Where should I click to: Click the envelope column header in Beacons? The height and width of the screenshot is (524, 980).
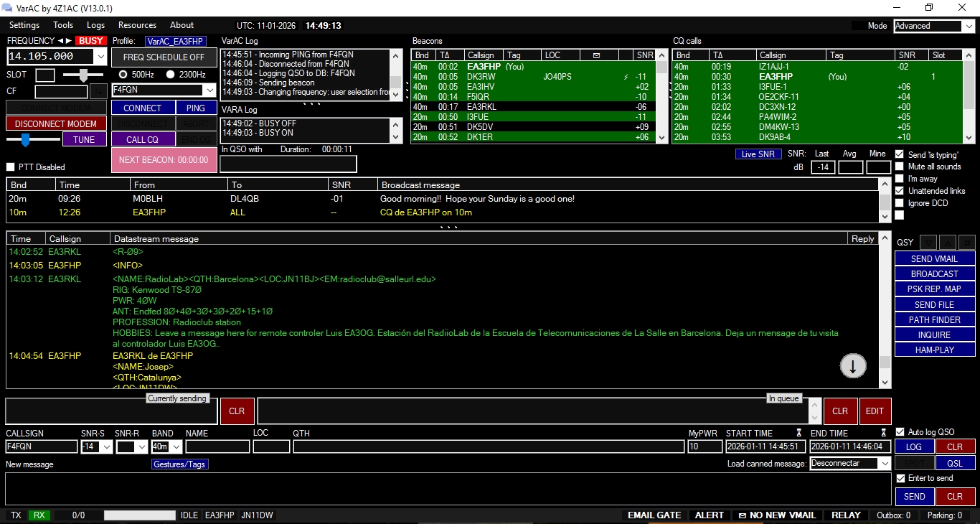(x=595, y=55)
